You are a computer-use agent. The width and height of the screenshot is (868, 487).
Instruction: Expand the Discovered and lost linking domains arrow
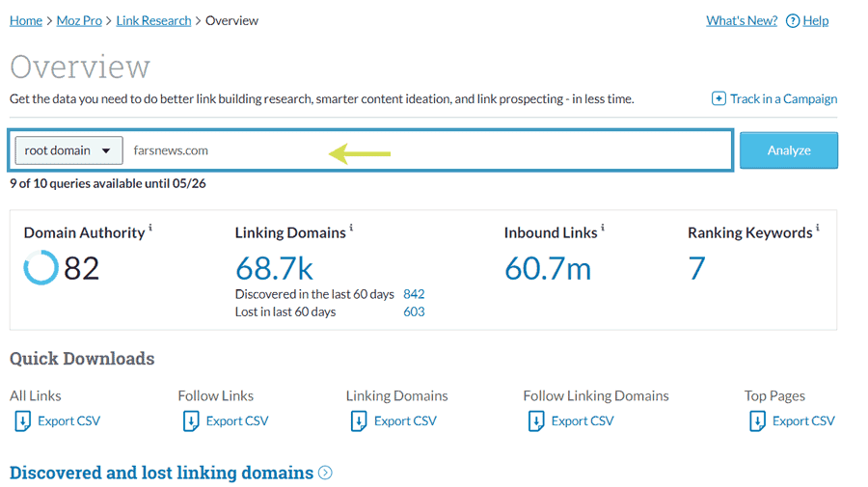click(x=326, y=473)
